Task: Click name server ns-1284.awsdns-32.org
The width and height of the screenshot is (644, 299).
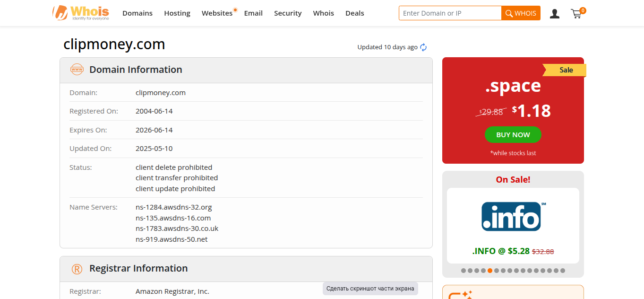Action: tap(174, 207)
